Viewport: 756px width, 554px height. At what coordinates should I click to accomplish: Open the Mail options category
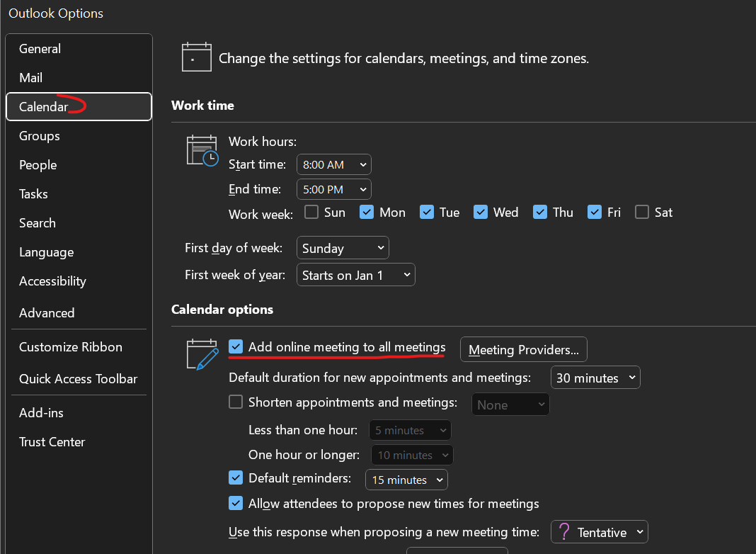point(79,78)
